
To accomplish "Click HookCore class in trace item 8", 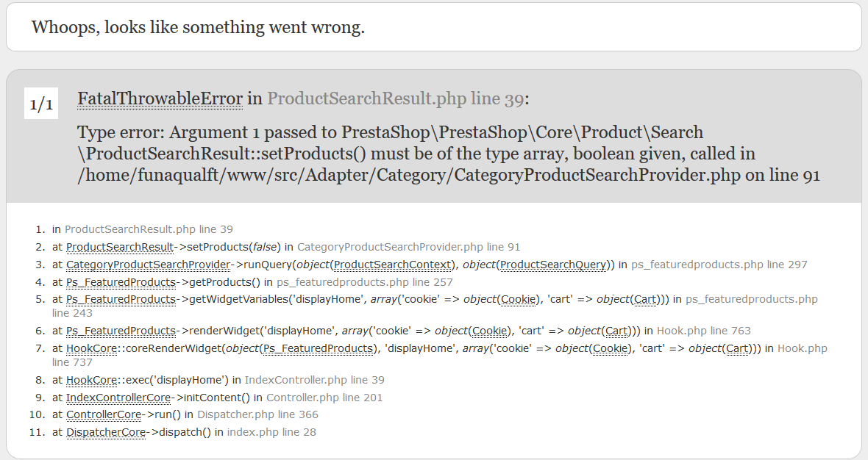I will tap(92, 380).
